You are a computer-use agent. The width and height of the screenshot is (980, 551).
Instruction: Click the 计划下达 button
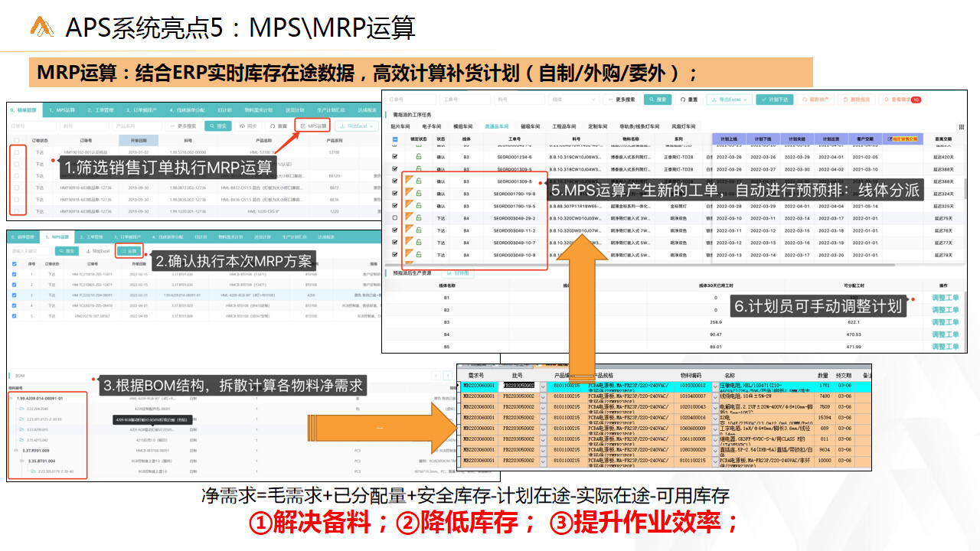(x=775, y=99)
